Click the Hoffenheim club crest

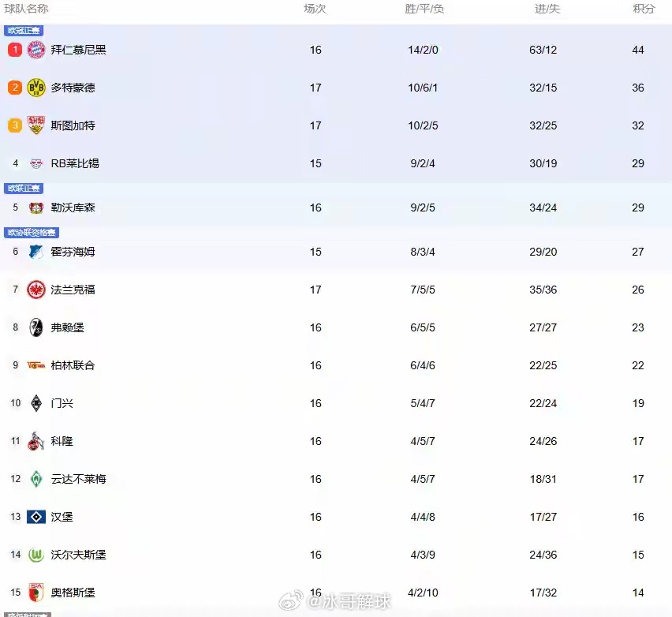click(x=35, y=251)
